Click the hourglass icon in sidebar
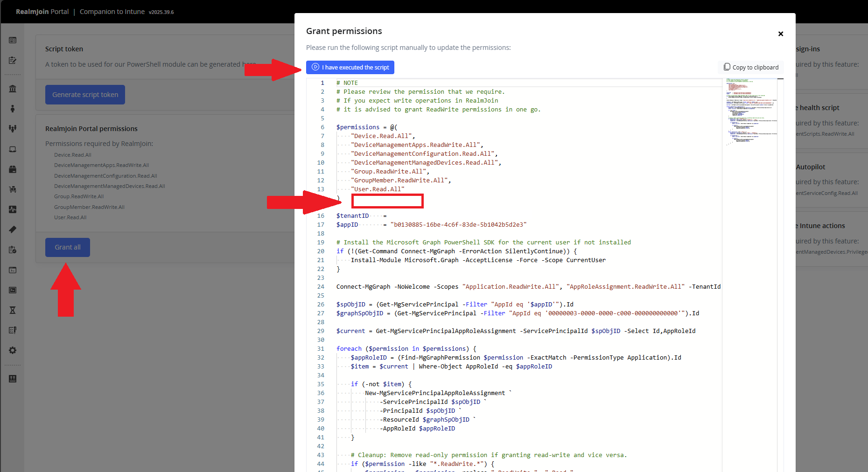868x472 pixels. point(13,310)
